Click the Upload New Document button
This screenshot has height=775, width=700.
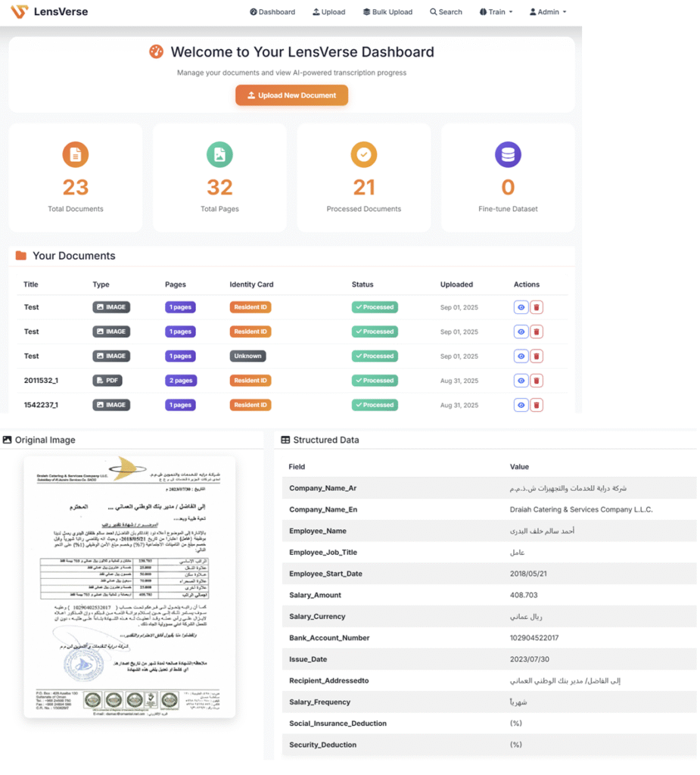(291, 95)
